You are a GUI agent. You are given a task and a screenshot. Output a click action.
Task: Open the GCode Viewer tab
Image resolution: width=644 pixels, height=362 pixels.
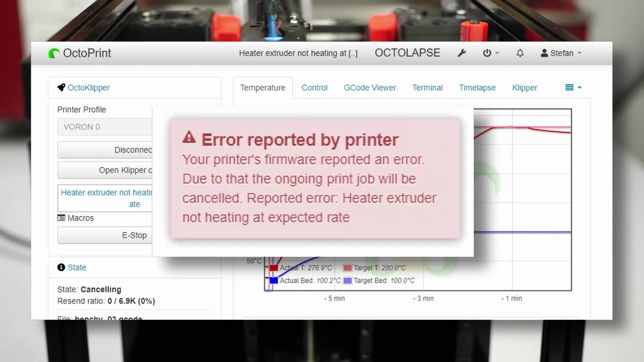(370, 87)
